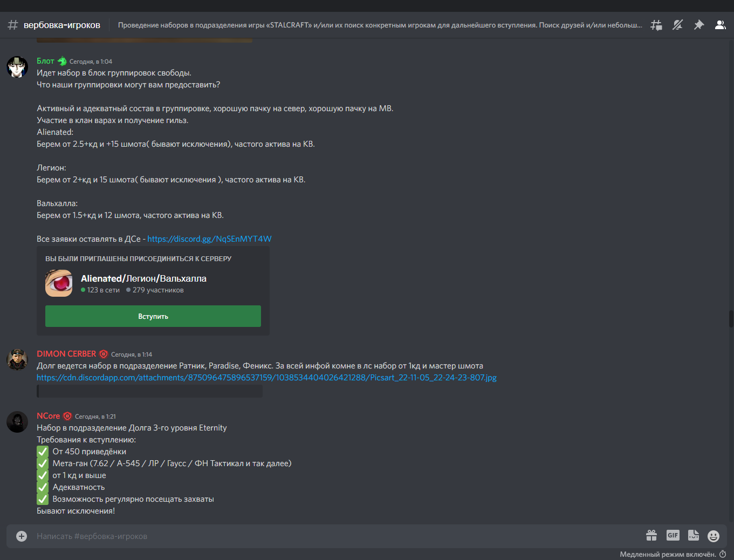The height and width of the screenshot is (560, 734).
Task: Click channel name вербовка-игроков in header
Action: click(x=62, y=25)
